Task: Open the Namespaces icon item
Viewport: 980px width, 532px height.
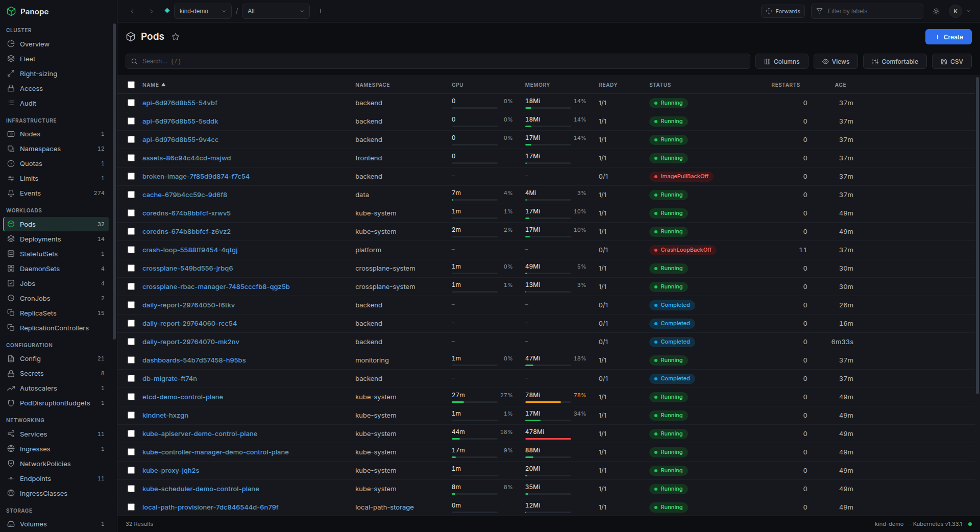Action: click(x=11, y=149)
